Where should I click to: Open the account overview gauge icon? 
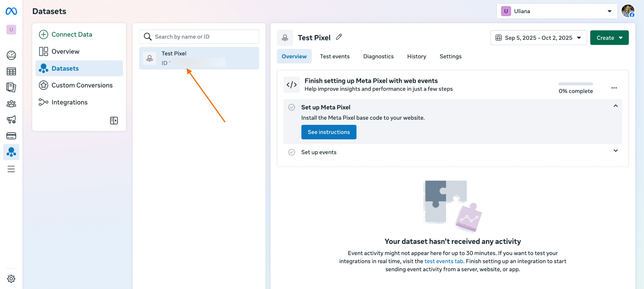11,55
